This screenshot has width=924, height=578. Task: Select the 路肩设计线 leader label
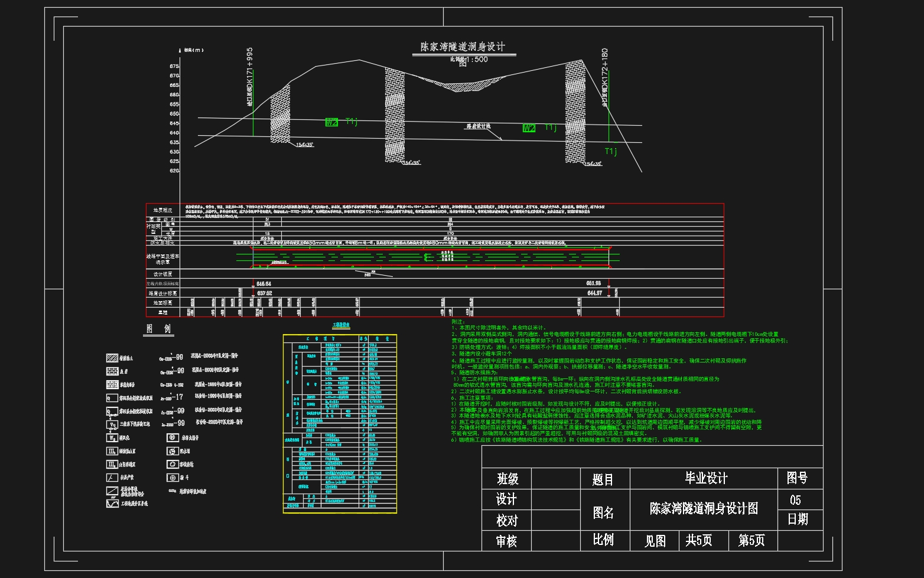click(479, 126)
